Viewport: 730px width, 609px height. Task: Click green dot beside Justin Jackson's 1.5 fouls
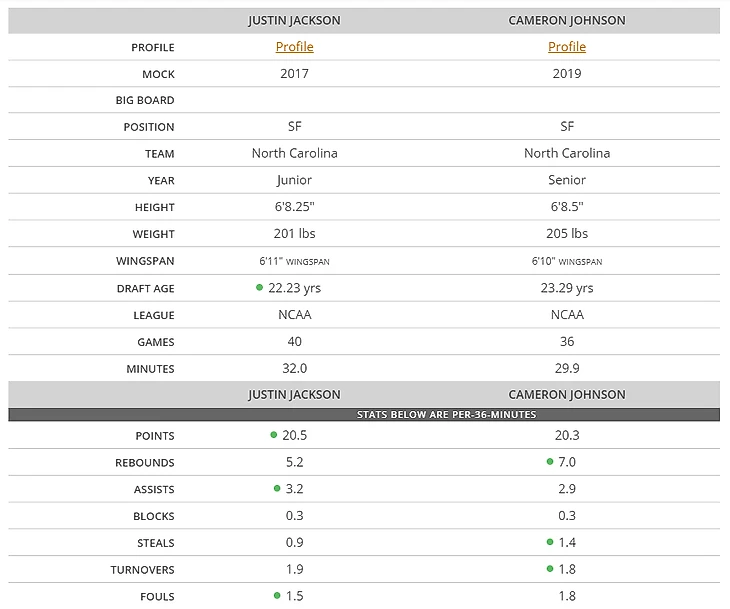coord(277,596)
